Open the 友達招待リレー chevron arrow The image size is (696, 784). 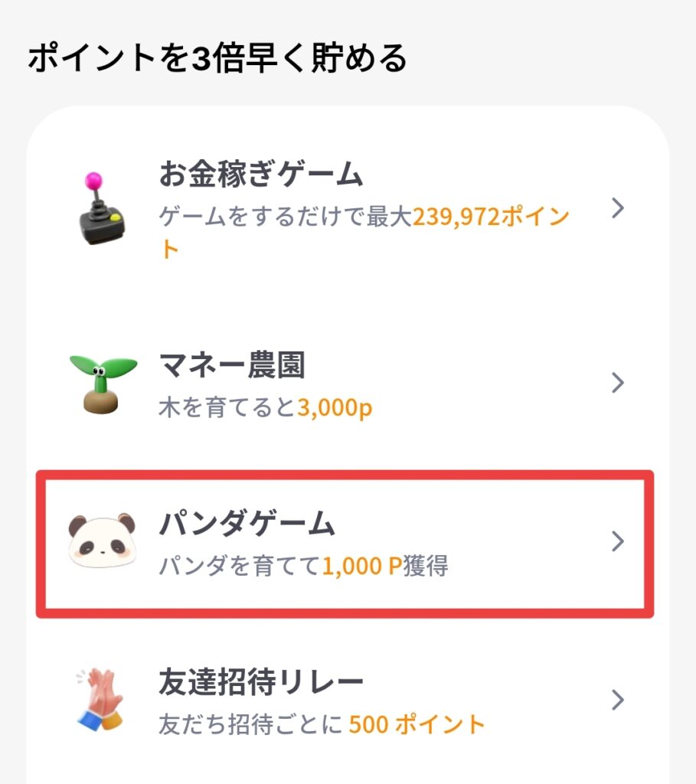619,700
